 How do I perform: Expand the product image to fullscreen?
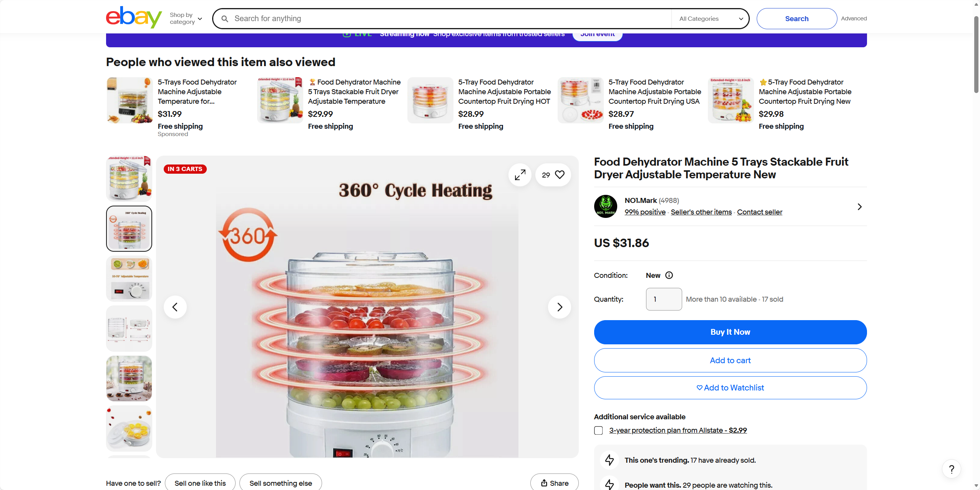click(x=520, y=175)
